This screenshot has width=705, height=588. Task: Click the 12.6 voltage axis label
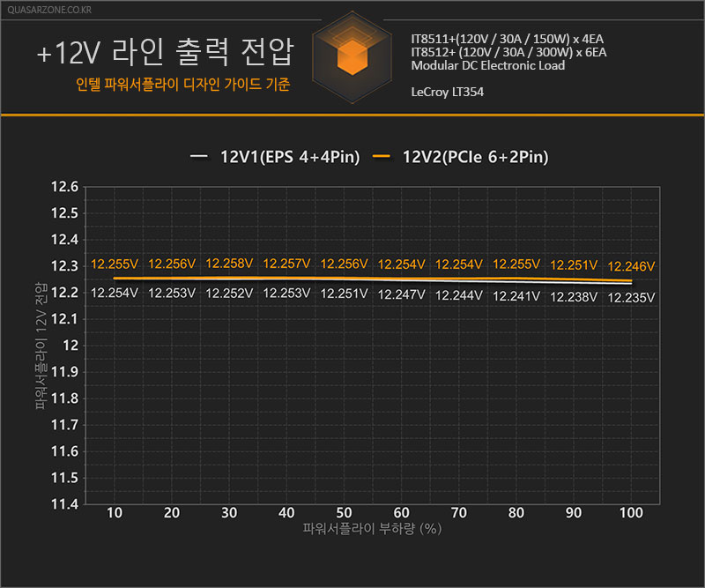point(64,187)
